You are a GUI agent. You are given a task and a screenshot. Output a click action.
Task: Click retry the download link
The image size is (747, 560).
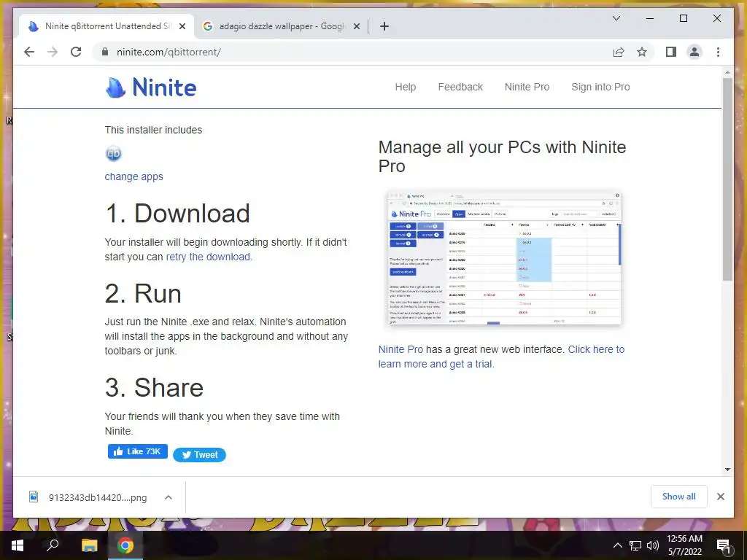tap(208, 257)
